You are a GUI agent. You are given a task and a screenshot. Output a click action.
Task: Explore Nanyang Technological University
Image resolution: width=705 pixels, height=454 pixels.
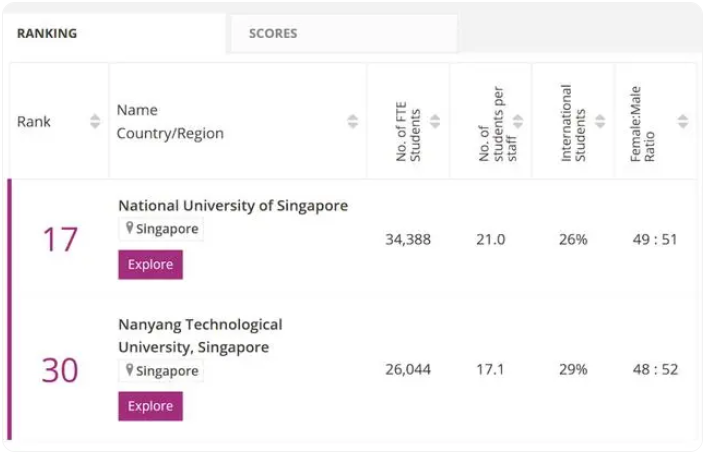[x=151, y=406]
